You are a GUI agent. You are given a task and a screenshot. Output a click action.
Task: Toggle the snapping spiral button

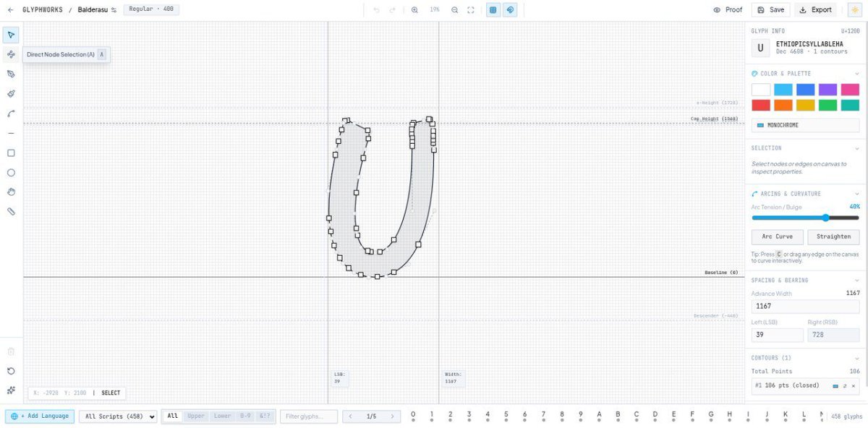coord(510,10)
